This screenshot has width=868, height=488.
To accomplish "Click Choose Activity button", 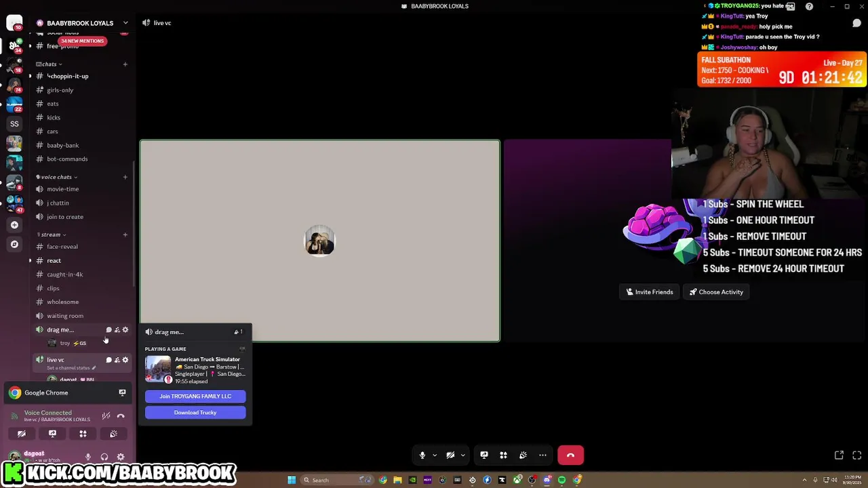I will pyautogui.click(x=716, y=292).
